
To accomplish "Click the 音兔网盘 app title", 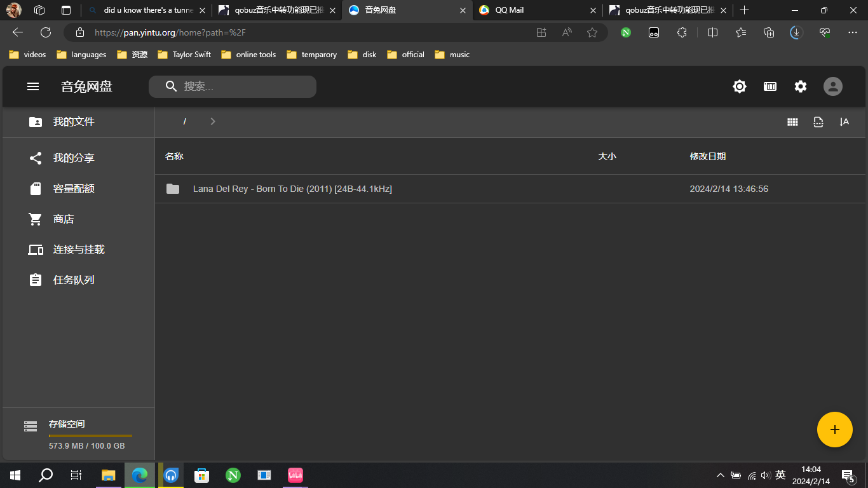I will (x=86, y=86).
